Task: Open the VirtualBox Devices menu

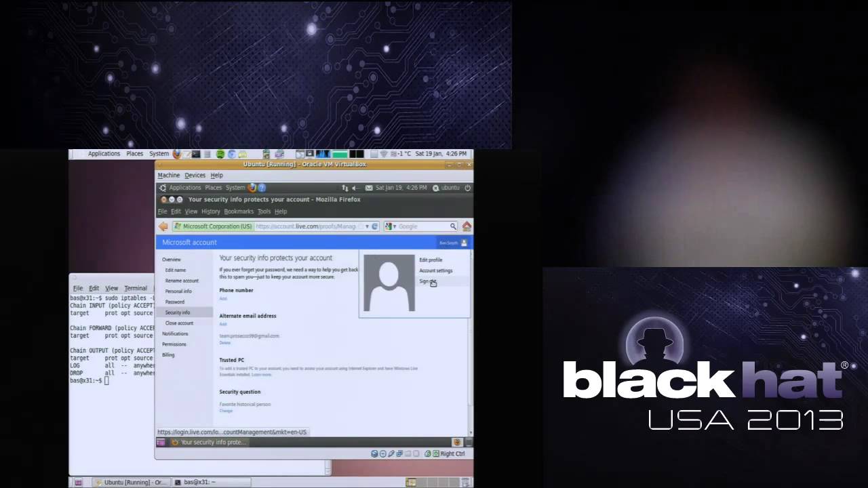Action: click(x=195, y=176)
